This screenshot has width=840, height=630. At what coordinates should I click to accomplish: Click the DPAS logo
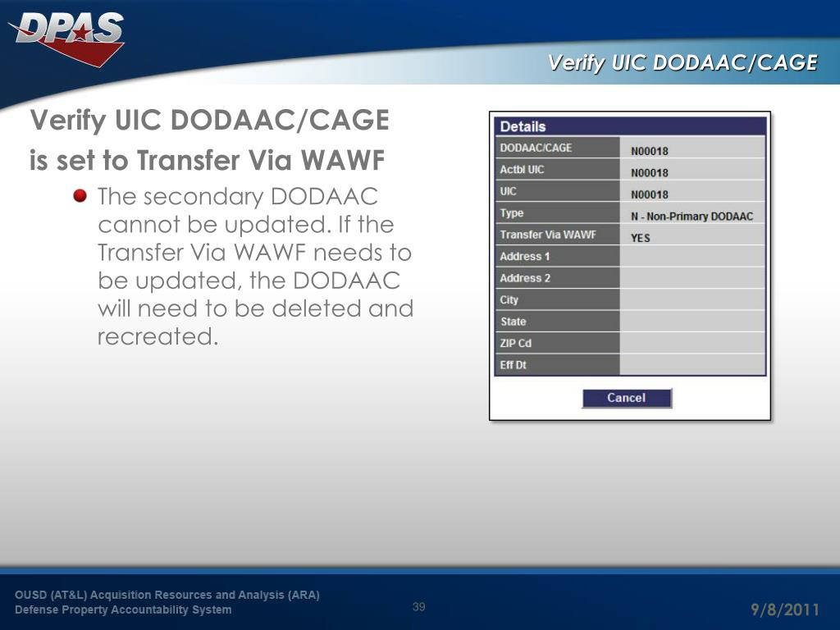point(66,39)
